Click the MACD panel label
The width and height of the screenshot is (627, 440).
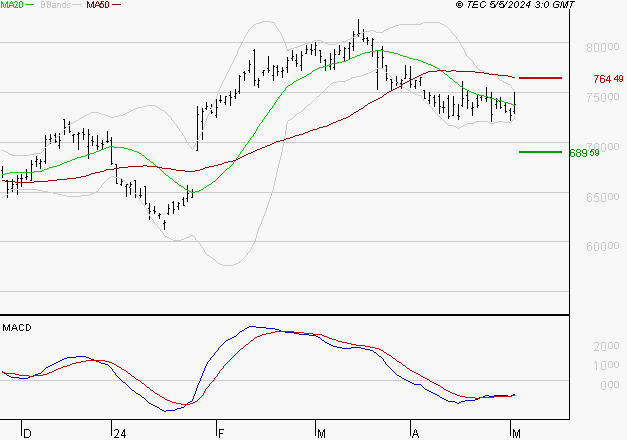point(17,328)
